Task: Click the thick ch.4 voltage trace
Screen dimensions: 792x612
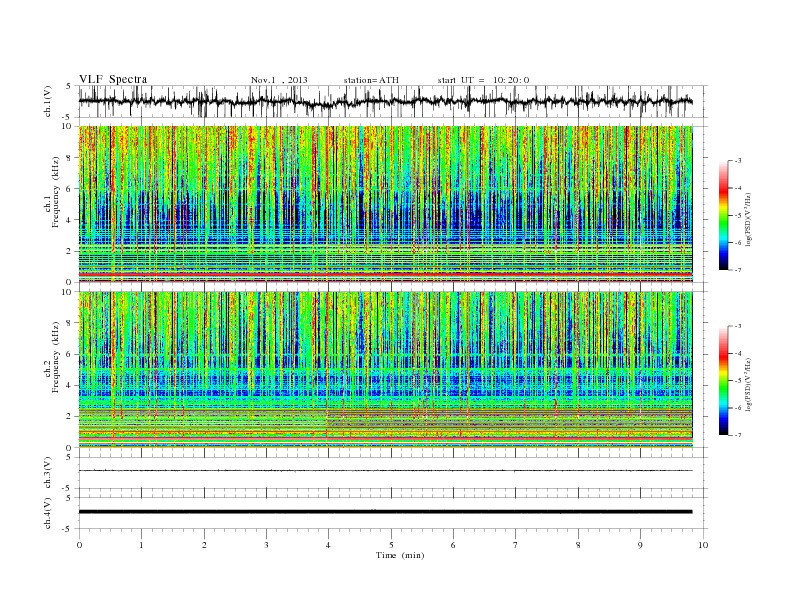Action: point(386,512)
